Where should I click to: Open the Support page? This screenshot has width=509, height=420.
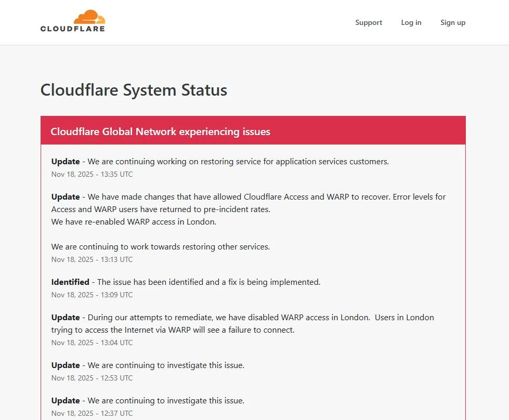pos(369,22)
